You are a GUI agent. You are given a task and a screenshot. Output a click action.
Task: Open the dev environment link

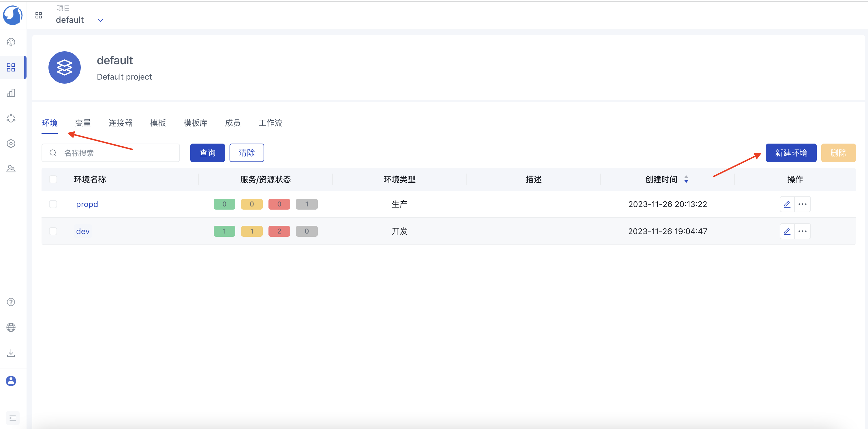[x=83, y=231]
